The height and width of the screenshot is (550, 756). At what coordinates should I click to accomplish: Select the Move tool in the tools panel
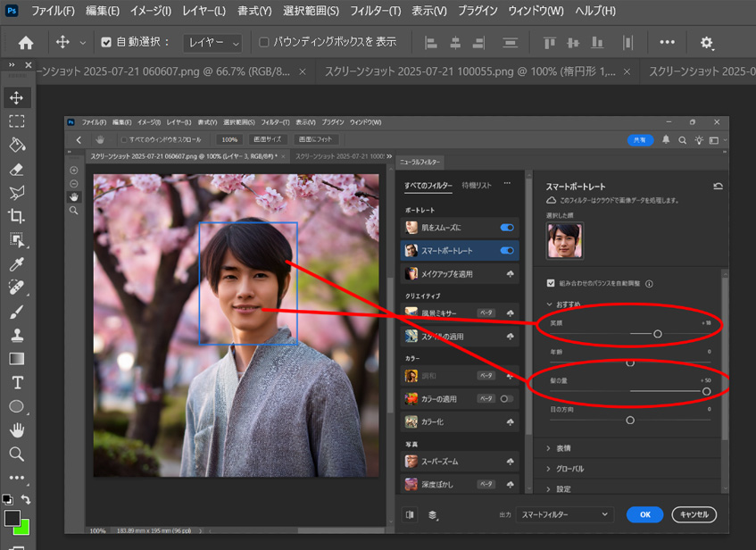coord(17,98)
